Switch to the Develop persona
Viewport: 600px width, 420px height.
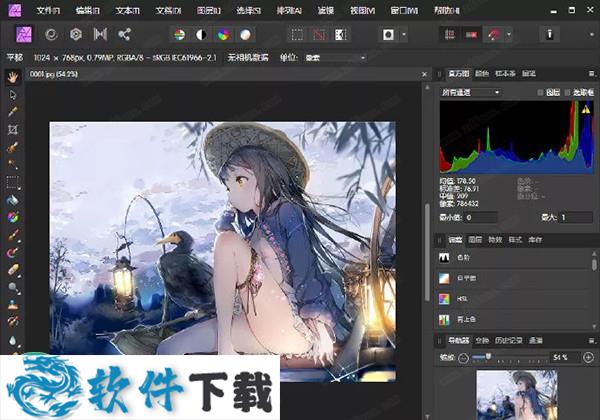[76, 34]
